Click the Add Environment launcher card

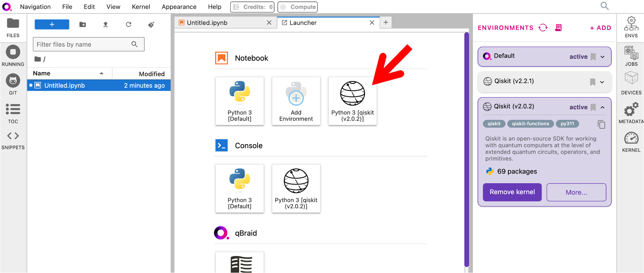tap(296, 101)
